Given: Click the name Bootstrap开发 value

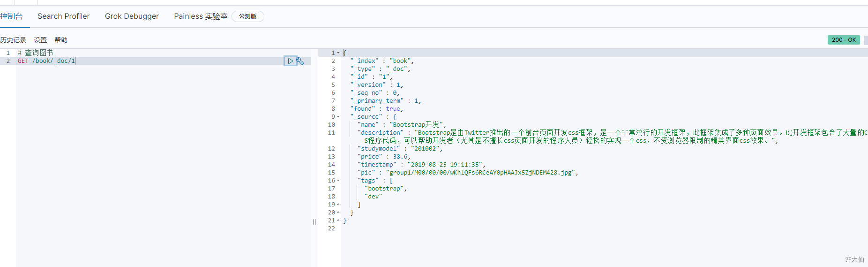Looking at the screenshot, I should [416, 125].
